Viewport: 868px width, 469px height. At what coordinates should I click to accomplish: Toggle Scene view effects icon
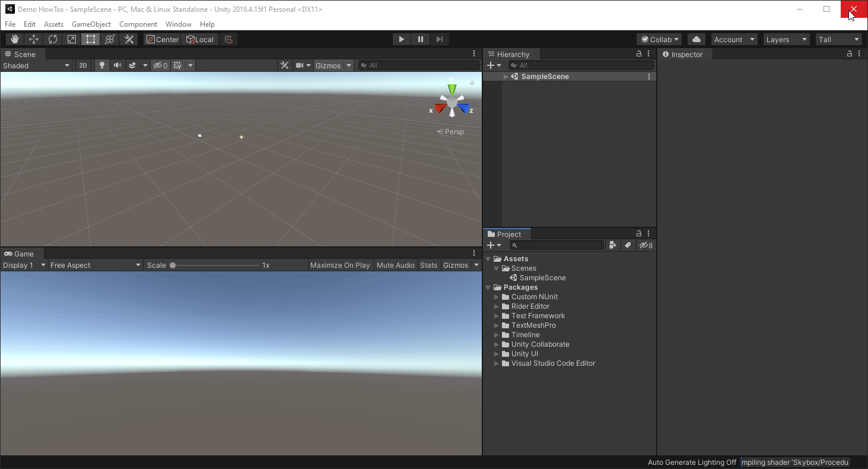[x=133, y=65]
